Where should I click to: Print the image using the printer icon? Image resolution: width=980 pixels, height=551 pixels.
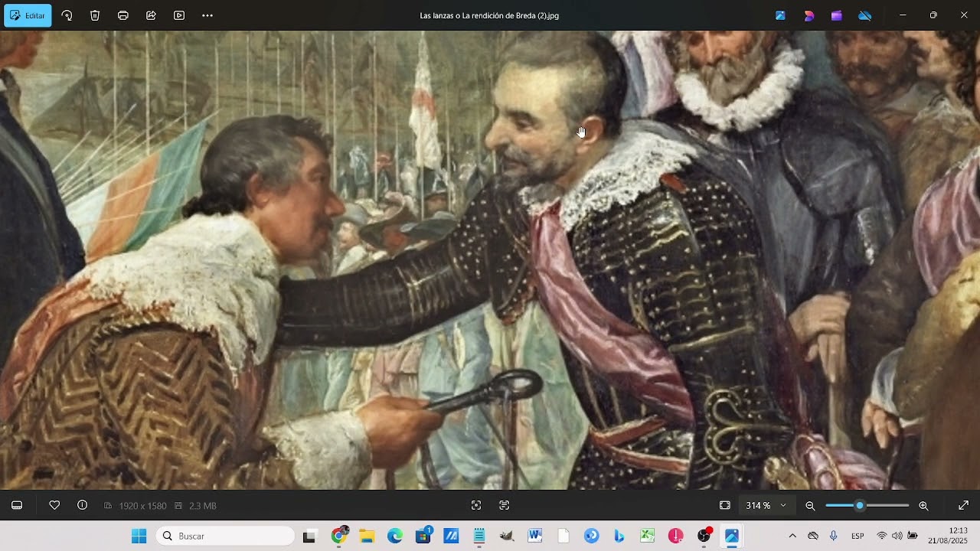(123, 15)
